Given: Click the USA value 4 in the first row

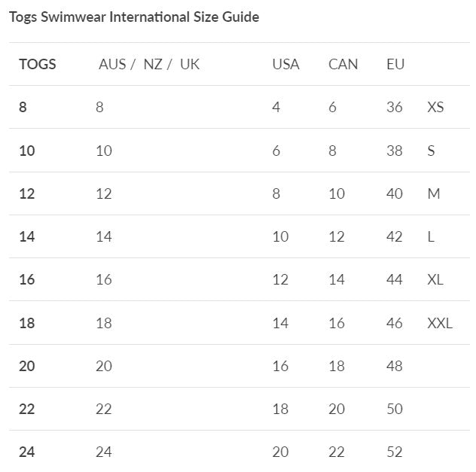Looking at the screenshot, I should 276,107.
